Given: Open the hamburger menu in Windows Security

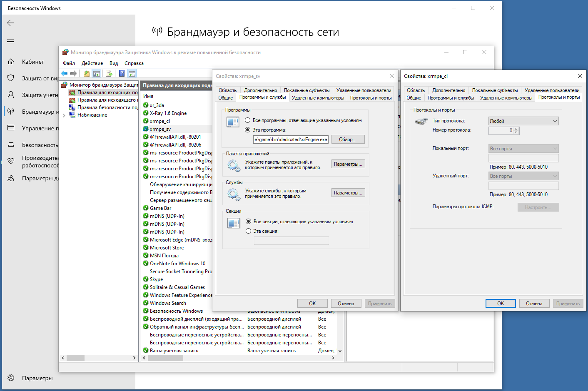Looking at the screenshot, I should coord(11,41).
